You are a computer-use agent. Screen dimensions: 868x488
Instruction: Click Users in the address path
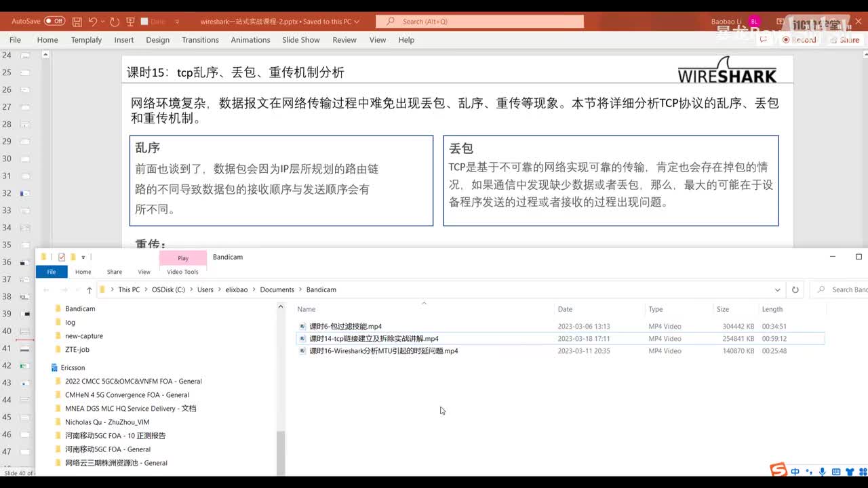click(x=205, y=289)
